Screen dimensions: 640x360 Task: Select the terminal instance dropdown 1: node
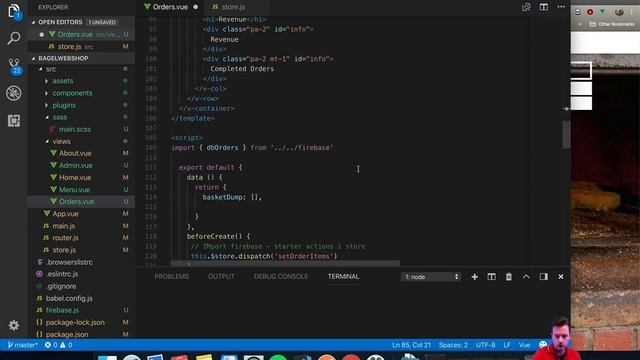tap(431, 277)
